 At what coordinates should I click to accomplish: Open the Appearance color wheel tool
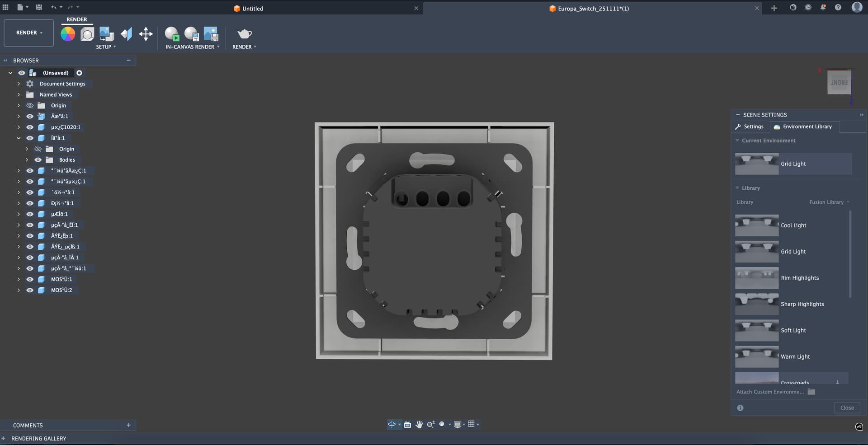[x=68, y=34]
